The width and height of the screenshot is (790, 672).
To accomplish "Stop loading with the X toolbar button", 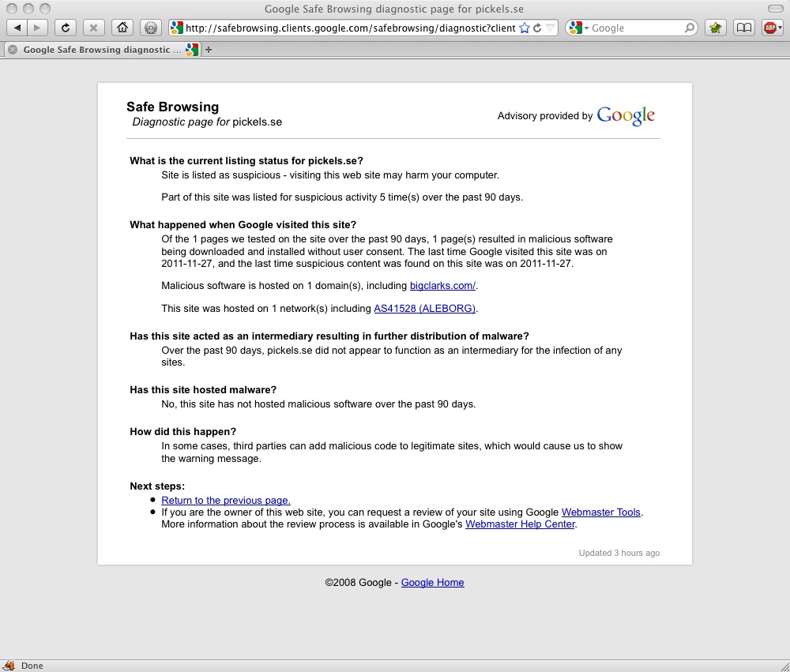I will click(x=94, y=28).
